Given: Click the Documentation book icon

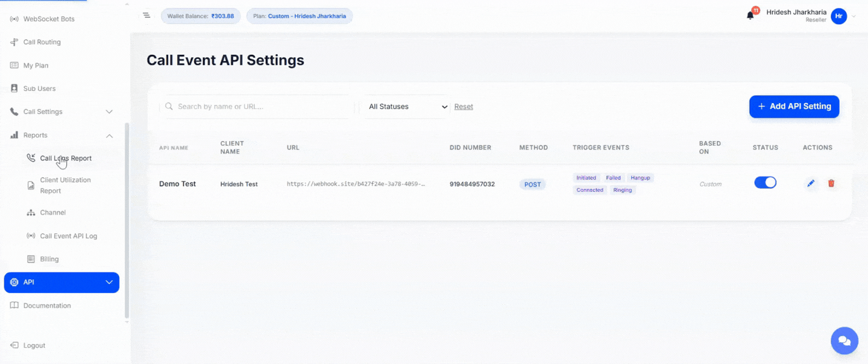Looking at the screenshot, I should [14, 306].
